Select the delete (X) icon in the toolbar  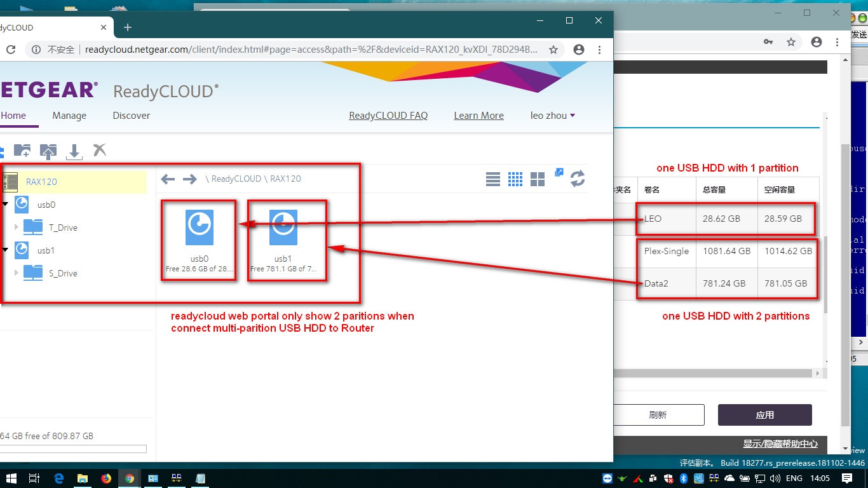99,151
